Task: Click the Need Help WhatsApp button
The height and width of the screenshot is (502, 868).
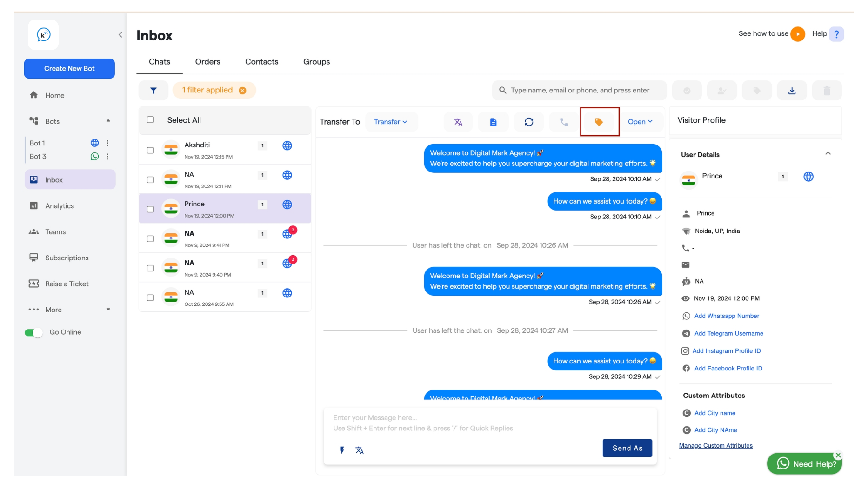Action: pyautogui.click(x=805, y=464)
